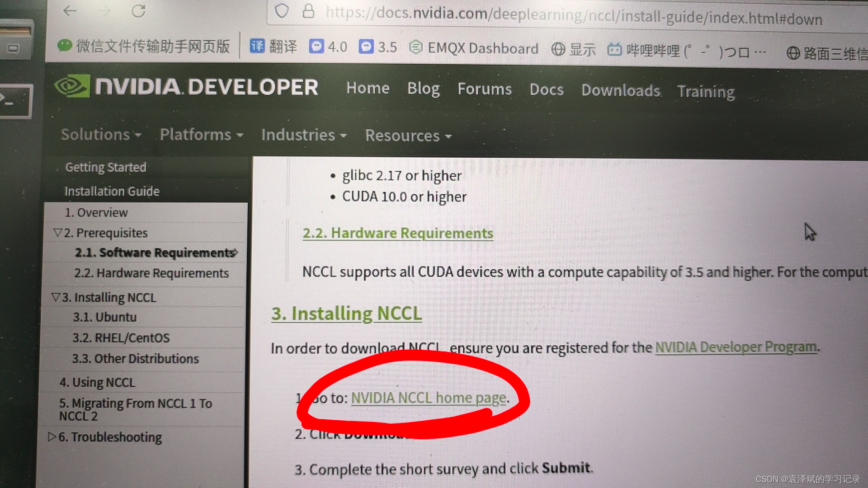Image resolution: width=868 pixels, height=488 pixels.
Task: Select Getting Started in the sidebar
Action: click(x=106, y=167)
